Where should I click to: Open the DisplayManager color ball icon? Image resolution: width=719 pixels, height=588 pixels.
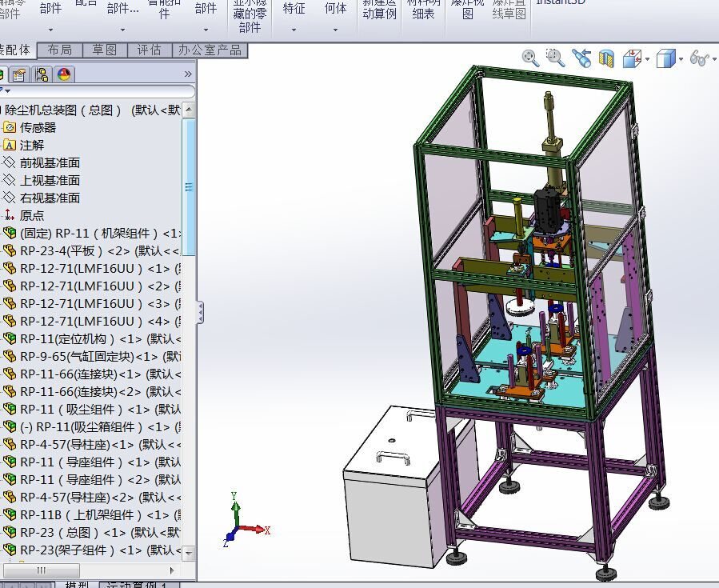point(64,74)
